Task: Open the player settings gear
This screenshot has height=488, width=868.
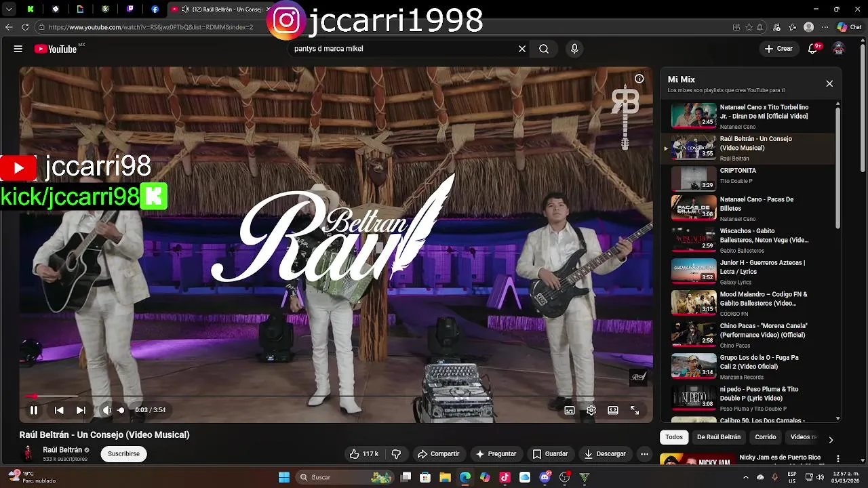Action: pos(591,410)
